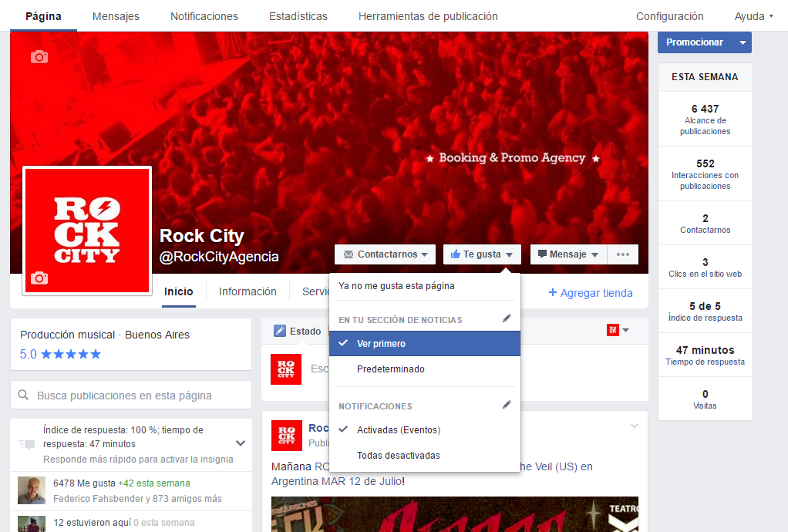Open the Ayuda dropdown menu
Image resolution: width=788 pixels, height=532 pixels.
tap(754, 16)
